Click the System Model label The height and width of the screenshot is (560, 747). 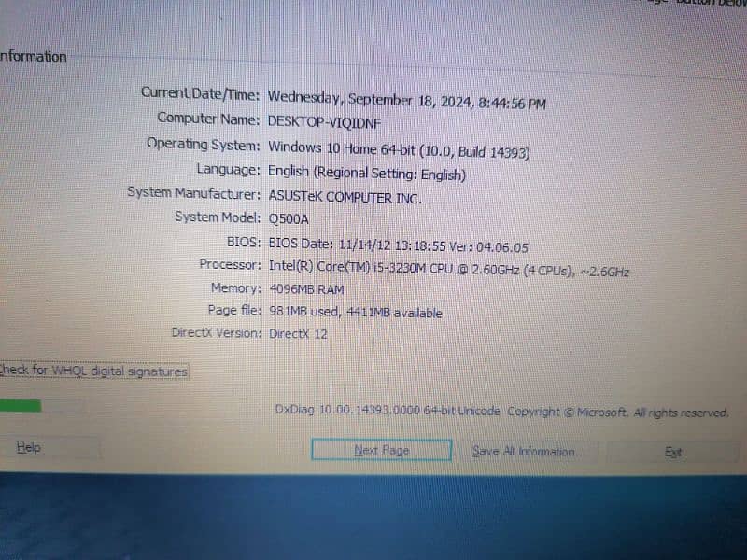[x=218, y=217]
